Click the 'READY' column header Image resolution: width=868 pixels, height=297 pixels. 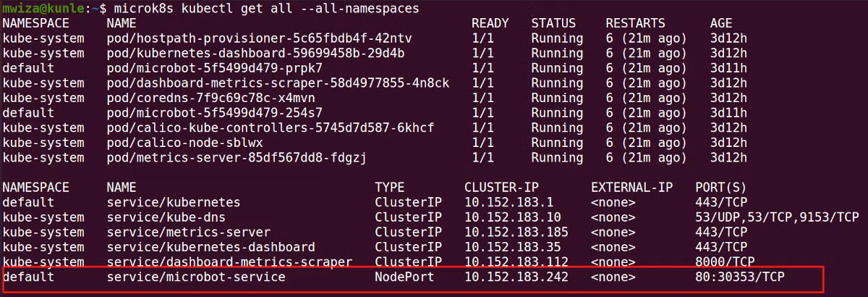click(x=490, y=23)
